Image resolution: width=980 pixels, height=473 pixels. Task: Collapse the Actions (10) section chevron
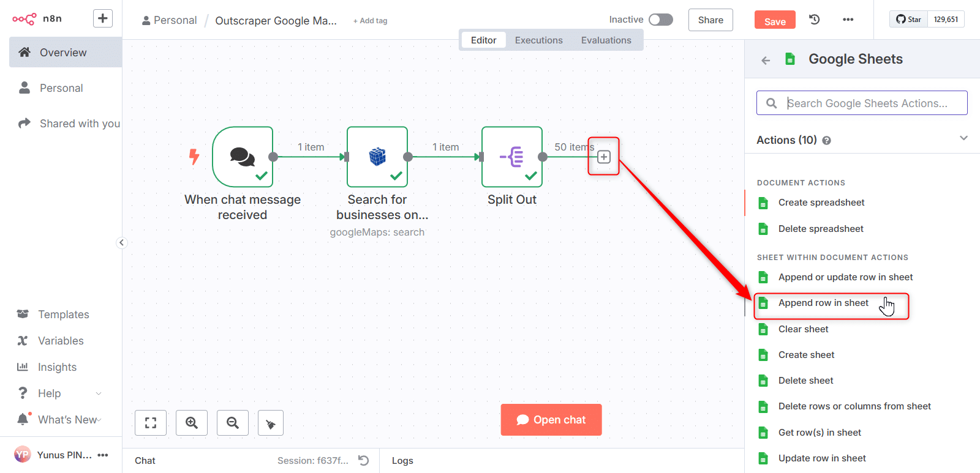coord(963,138)
